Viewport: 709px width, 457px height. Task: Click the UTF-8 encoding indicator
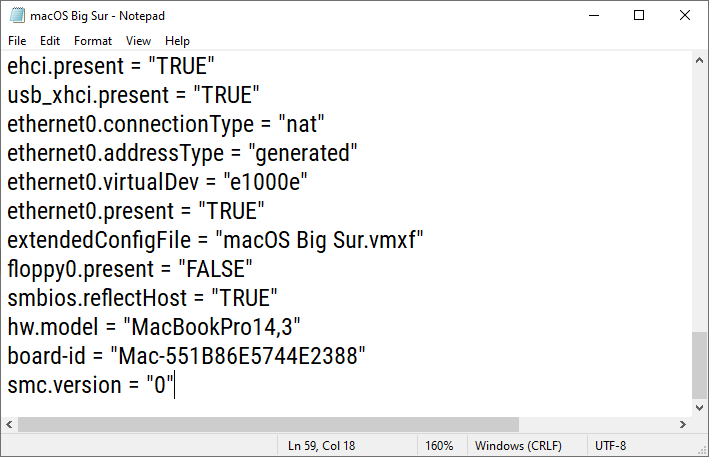[x=610, y=446]
